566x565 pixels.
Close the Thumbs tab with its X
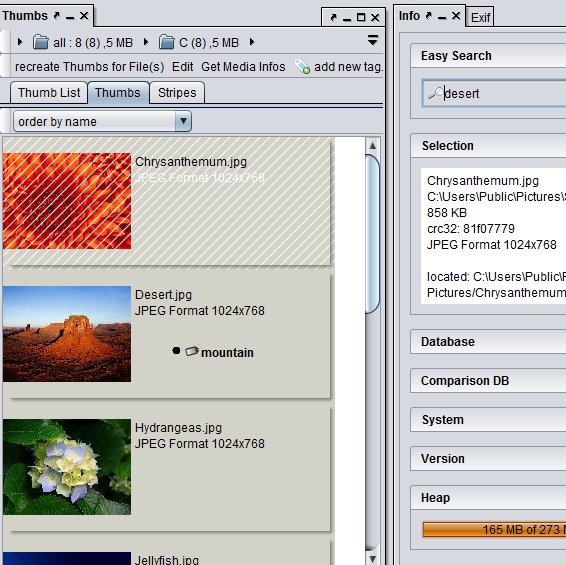click(84, 16)
